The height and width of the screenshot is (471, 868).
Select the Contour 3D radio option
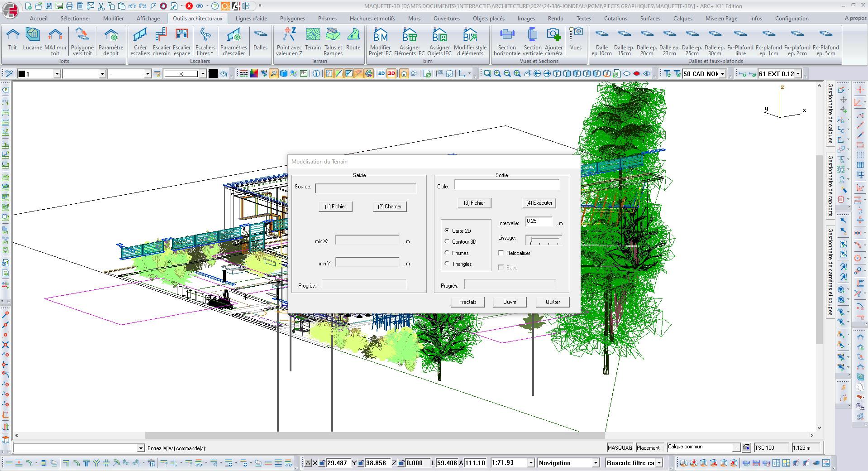(447, 242)
